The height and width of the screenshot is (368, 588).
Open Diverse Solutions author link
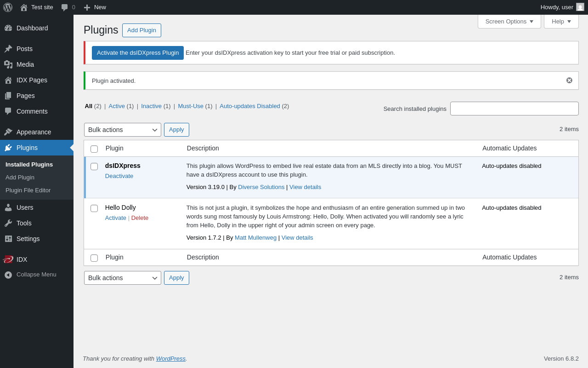click(x=261, y=187)
